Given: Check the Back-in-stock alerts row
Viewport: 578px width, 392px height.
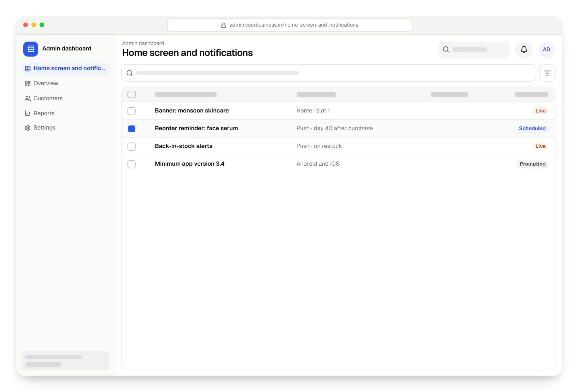Looking at the screenshot, I should (x=132, y=147).
